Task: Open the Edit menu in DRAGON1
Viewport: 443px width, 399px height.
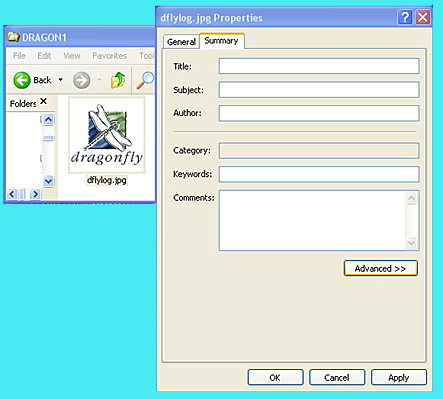Action: point(44,56)
